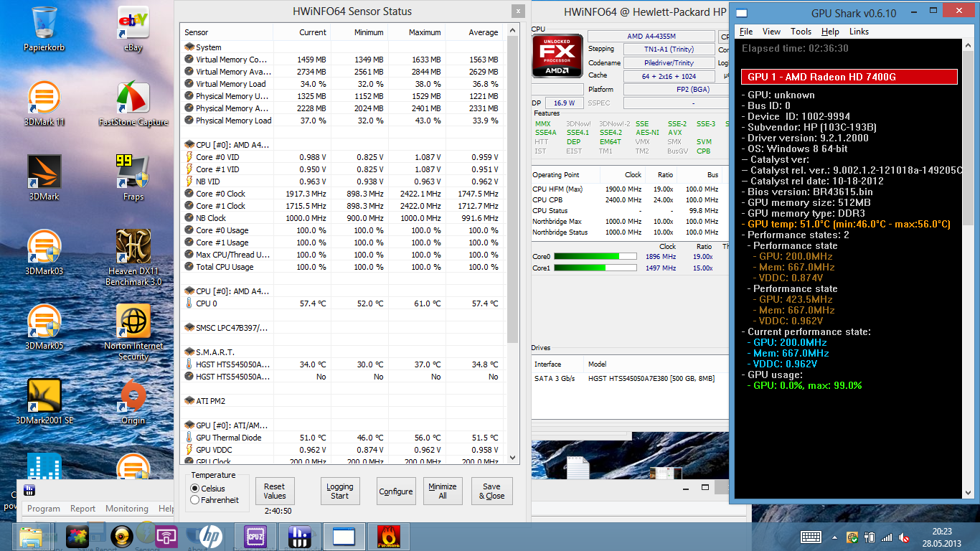Select the GPU Shark window taskbar button
The height and width of the screenshot is (551, 980).
click(x=344, y=537)
